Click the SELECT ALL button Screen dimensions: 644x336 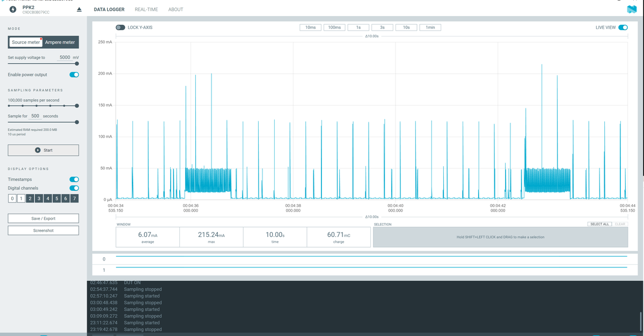(599, 224)
